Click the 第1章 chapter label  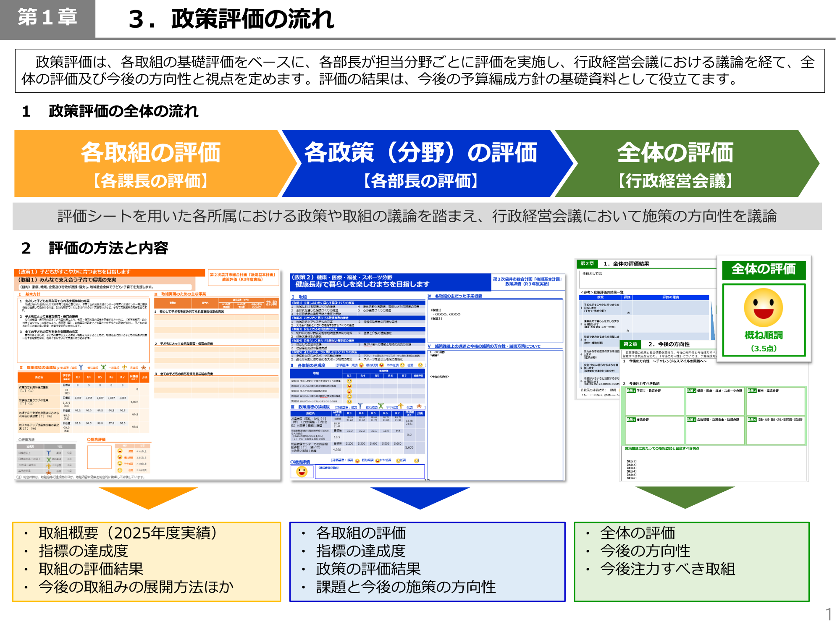coord(47,18)
